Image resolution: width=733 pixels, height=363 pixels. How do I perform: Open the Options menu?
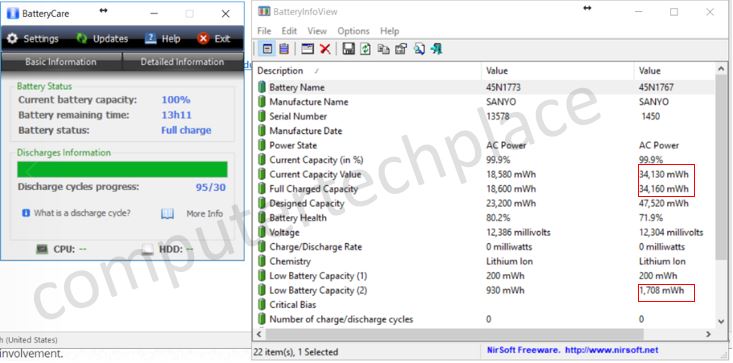point(353,31)
